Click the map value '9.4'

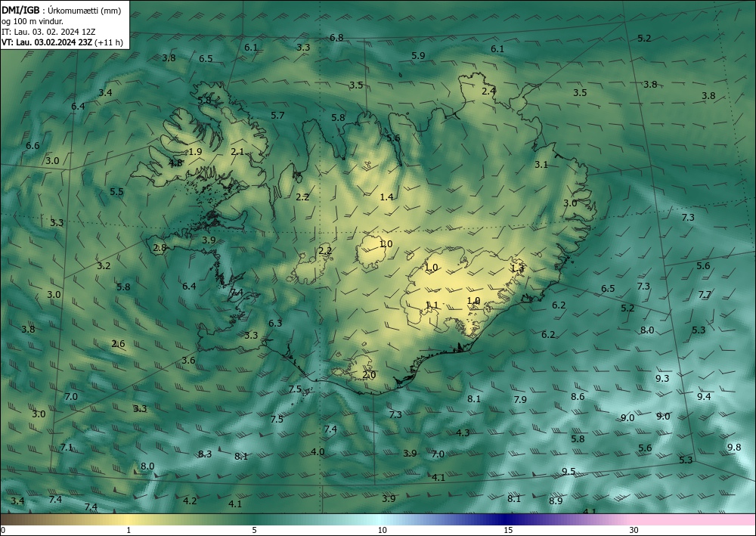(704, 396)
